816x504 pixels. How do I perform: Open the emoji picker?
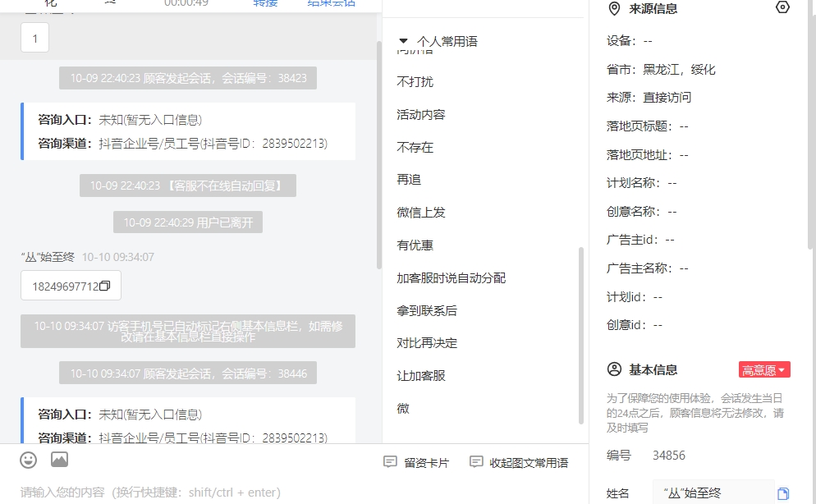28,460
